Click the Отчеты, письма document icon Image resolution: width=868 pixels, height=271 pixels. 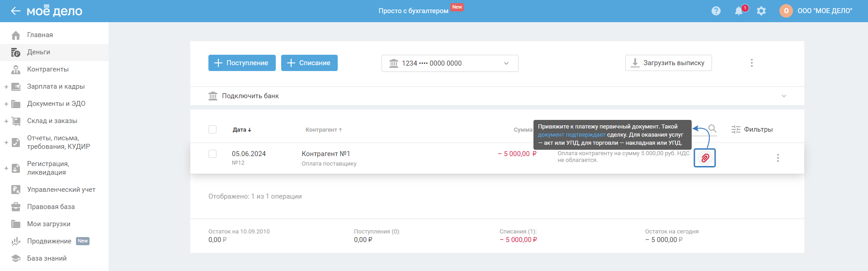click(16, 142)
